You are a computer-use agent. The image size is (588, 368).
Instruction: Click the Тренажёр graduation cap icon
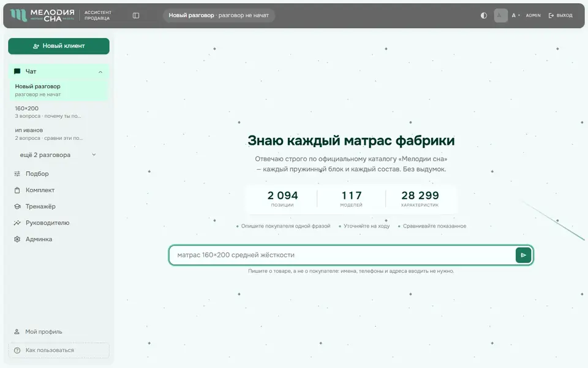click(x=17, y=206)
